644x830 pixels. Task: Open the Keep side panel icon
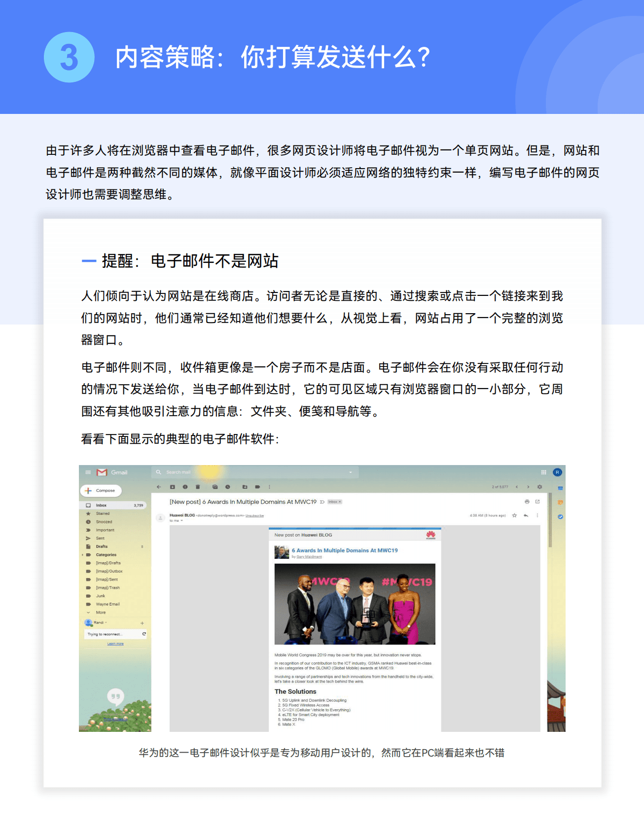[x=560, y=502]
